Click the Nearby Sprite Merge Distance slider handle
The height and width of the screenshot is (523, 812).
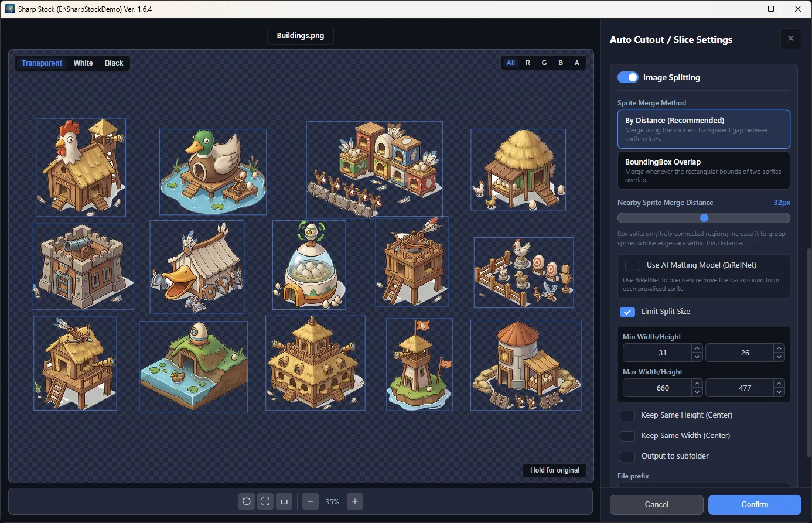[704, 218]
